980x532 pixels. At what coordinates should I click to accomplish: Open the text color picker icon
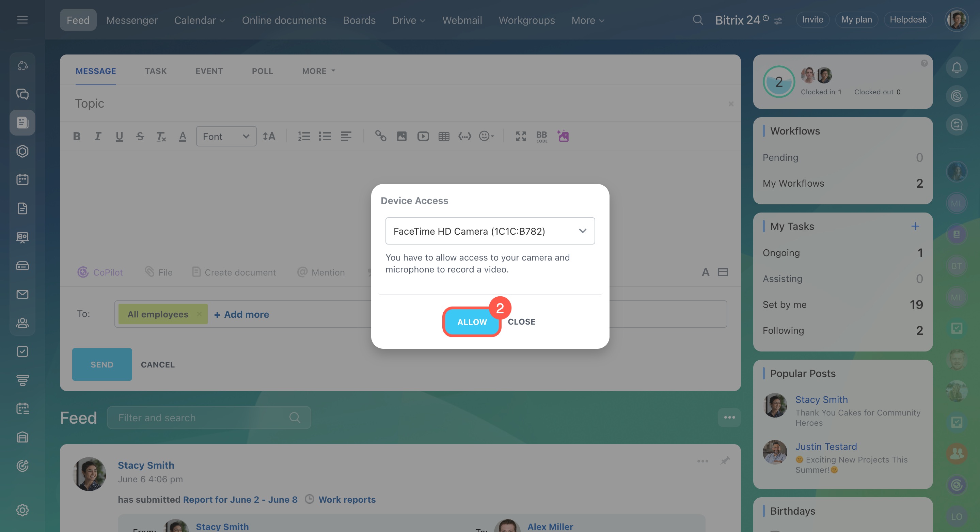[183, 136]
